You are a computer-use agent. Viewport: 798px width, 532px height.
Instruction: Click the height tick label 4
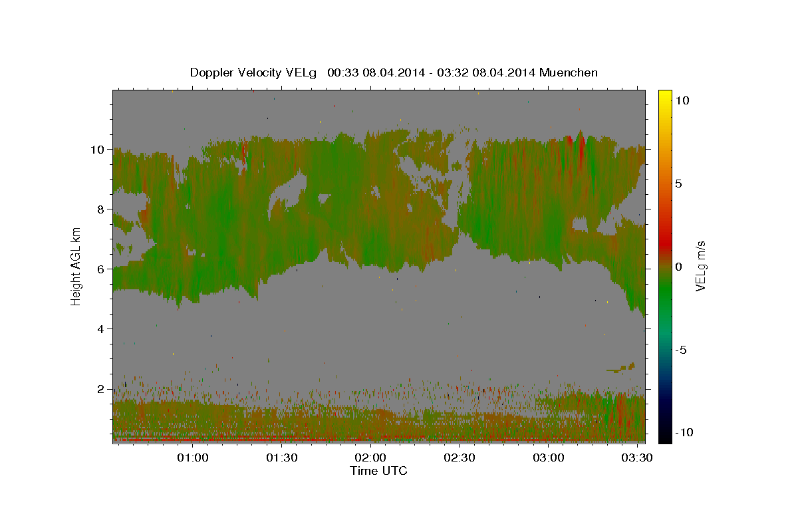click(101, 329)
